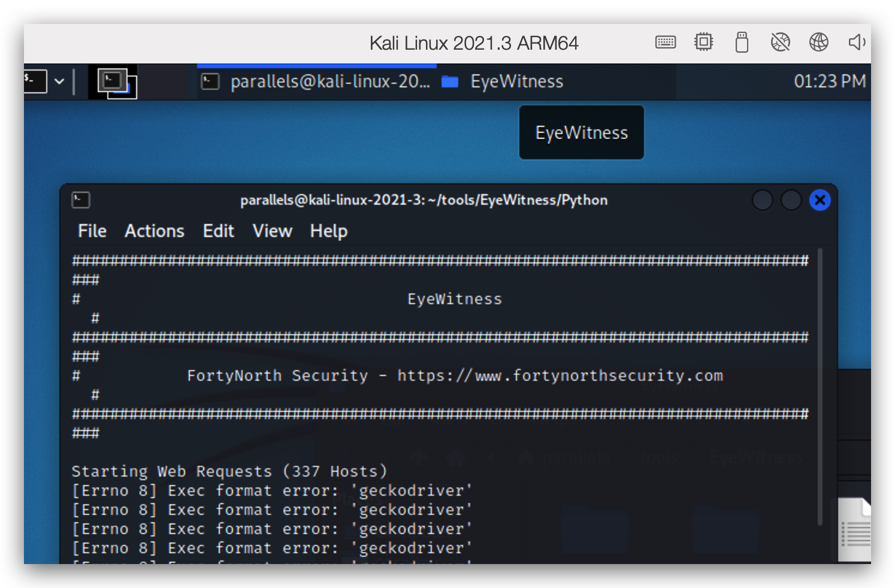Open the Parallels CPU status icon

pyautogui.click(x=703, y=42)
